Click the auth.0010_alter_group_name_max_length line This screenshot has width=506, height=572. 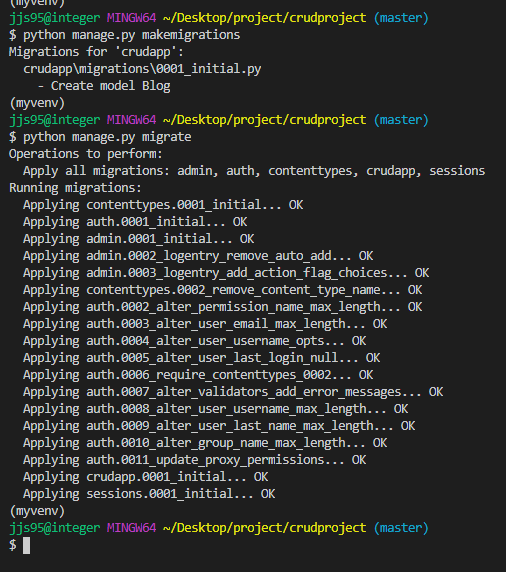click(x=205, y=443)
